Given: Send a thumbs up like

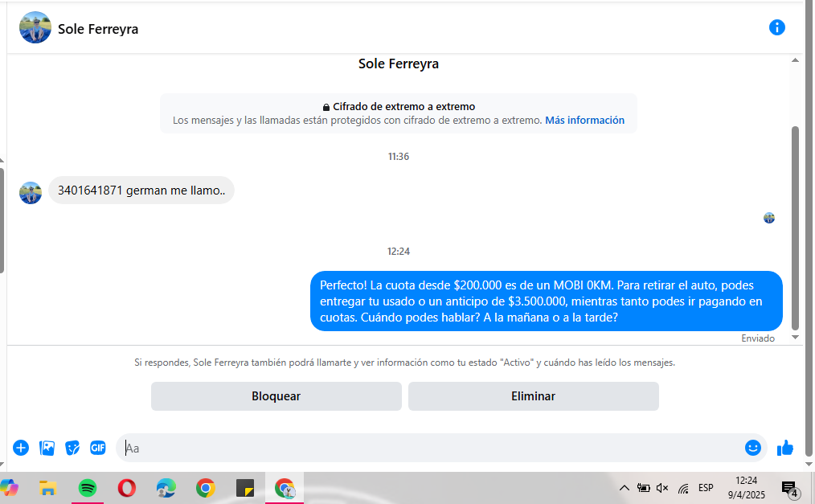Looking at the screenshot, I should (785, 448).
